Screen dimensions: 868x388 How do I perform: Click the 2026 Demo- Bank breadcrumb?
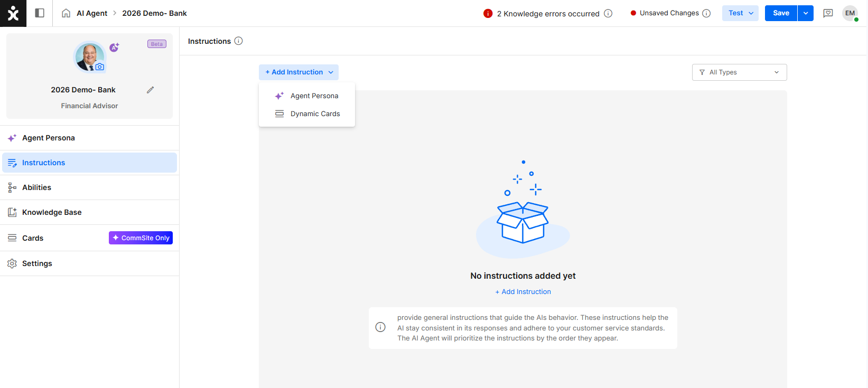(154, 13)
